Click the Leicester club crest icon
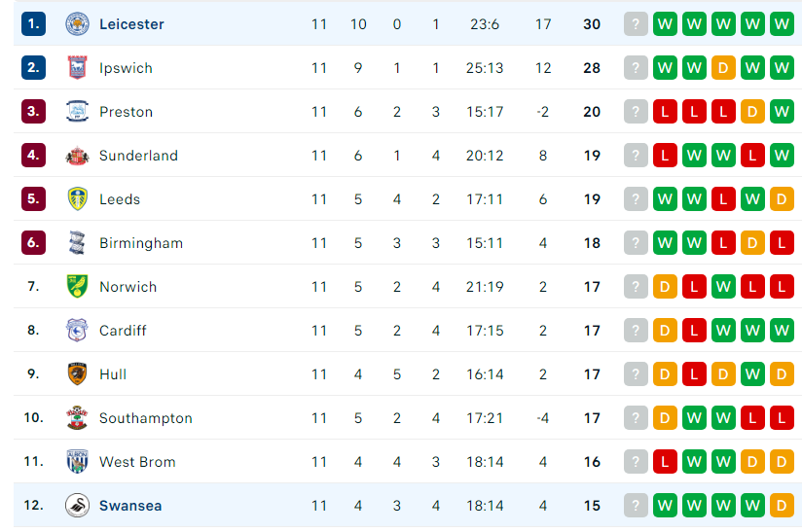This screenshot has width=802, height=532. click(x=77, y=24)
